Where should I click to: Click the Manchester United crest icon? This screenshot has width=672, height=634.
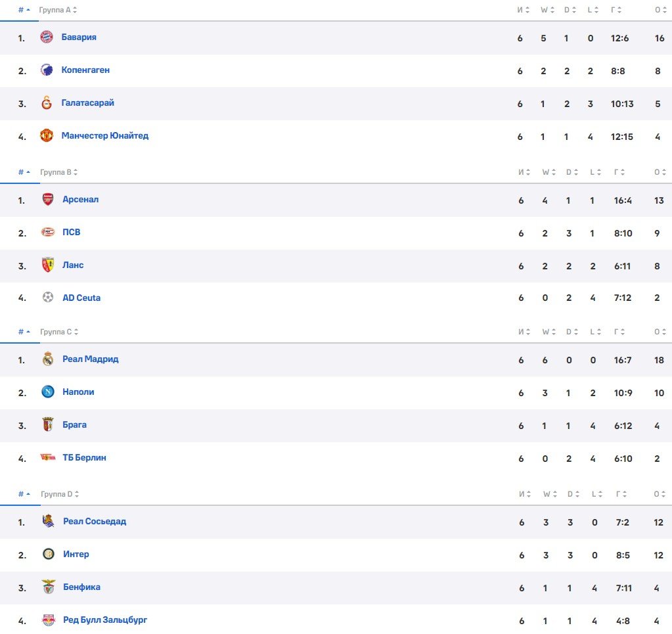46,136
